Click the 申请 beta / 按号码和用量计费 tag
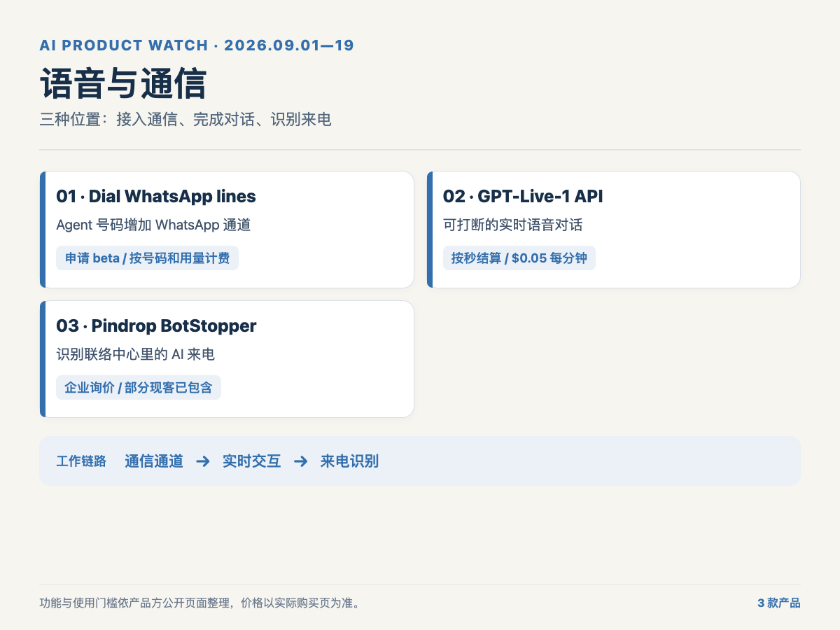 point(147,258)
